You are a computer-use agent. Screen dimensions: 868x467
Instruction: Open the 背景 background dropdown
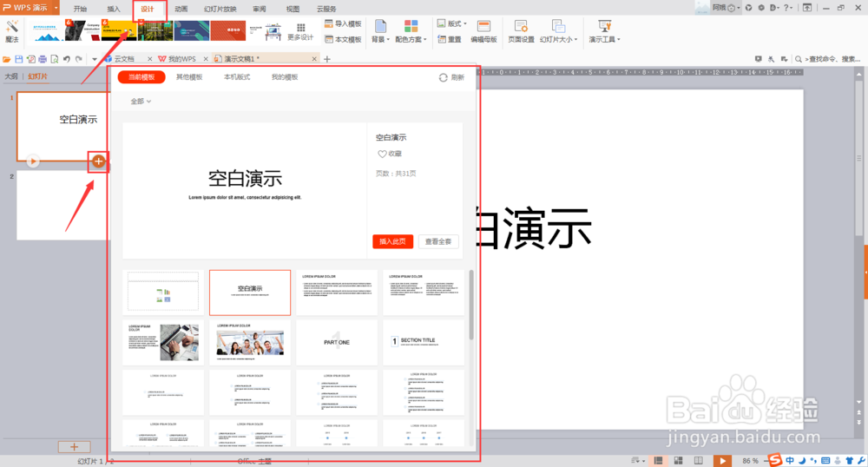380,31
